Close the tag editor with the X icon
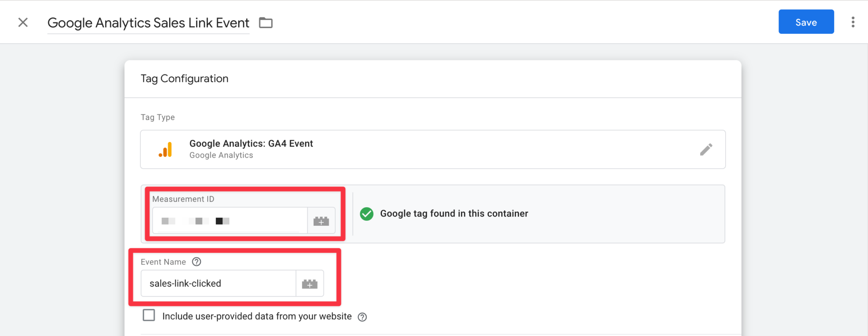 (23, 22)
